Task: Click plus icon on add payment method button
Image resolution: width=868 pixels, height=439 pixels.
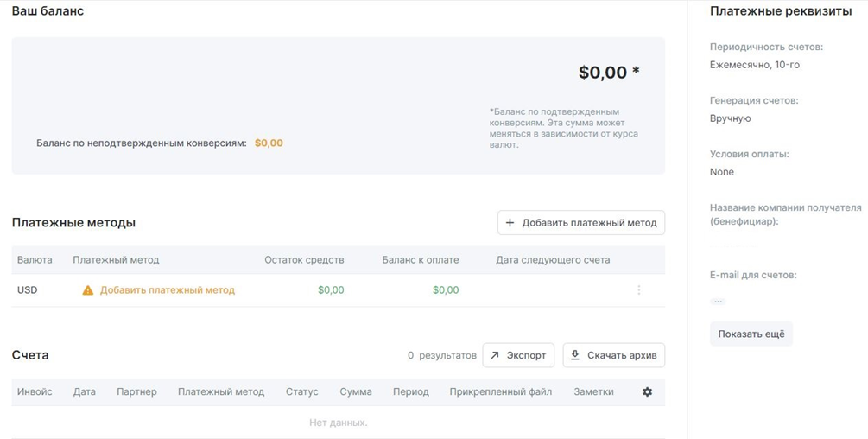Action: click(510, 223)
